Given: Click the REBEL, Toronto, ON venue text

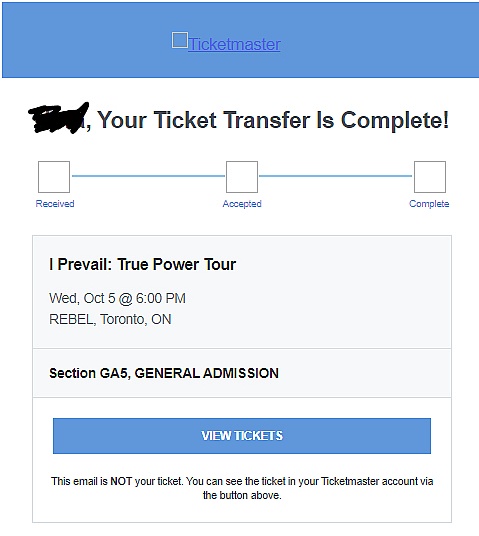Looking at the screenshot, I should (x=110, y=319).
